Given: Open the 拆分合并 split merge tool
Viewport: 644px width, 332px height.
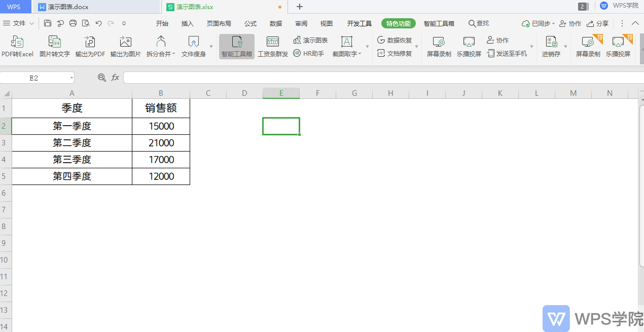Looking at the screenshot, I should [x=161, y=47].
